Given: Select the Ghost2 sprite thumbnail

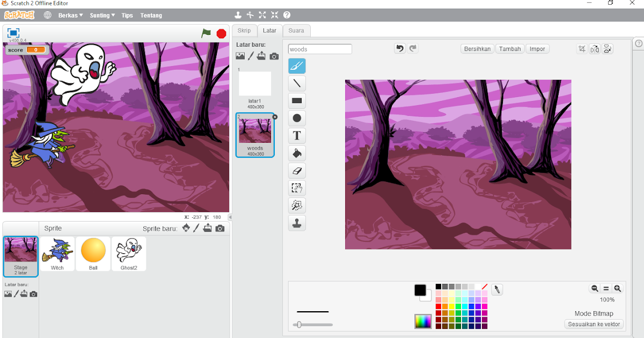Looking at the screenshot, I should coord(129,253).
